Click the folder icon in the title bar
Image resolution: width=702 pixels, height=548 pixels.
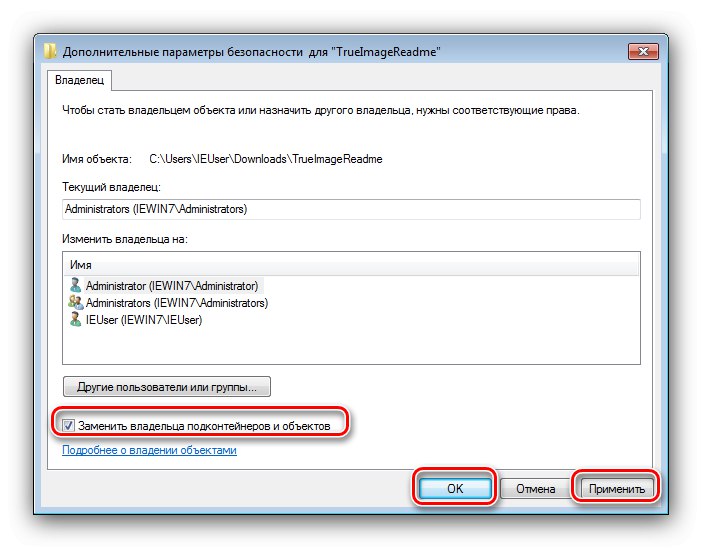(50, 51)
